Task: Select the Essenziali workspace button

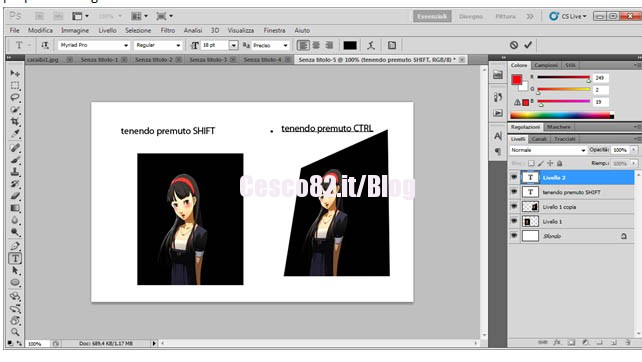Action: coord(432,16)
